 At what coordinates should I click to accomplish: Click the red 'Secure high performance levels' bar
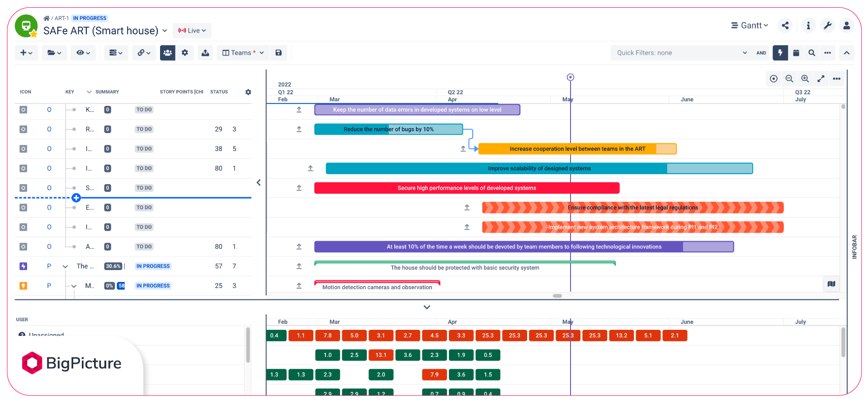click(x=467, y=188)
